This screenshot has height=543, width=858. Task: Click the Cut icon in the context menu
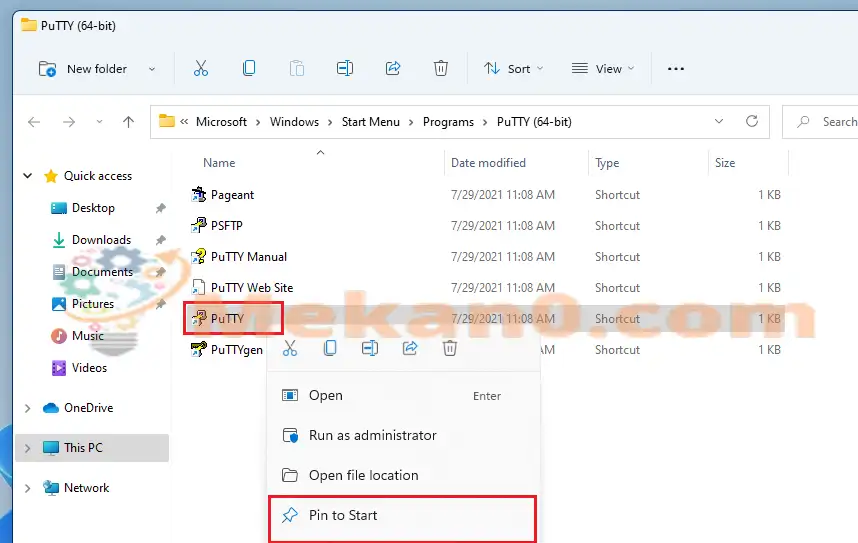coord(290,348)
